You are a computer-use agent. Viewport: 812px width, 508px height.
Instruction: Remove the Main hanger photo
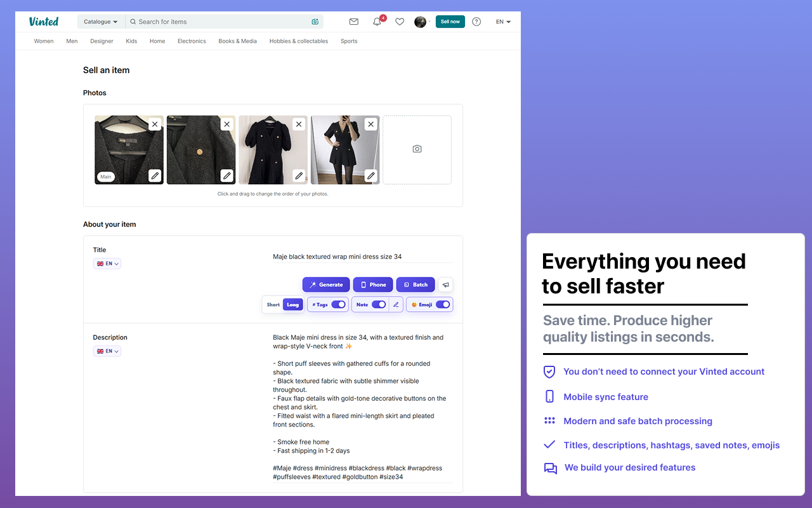(155, 124)
